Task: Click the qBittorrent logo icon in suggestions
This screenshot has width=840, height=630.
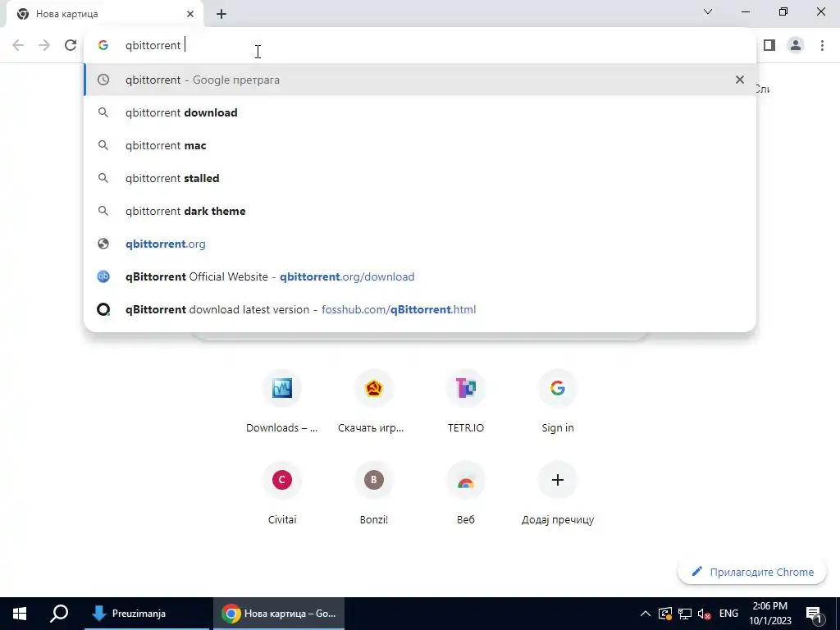Action: pos(103,276)
